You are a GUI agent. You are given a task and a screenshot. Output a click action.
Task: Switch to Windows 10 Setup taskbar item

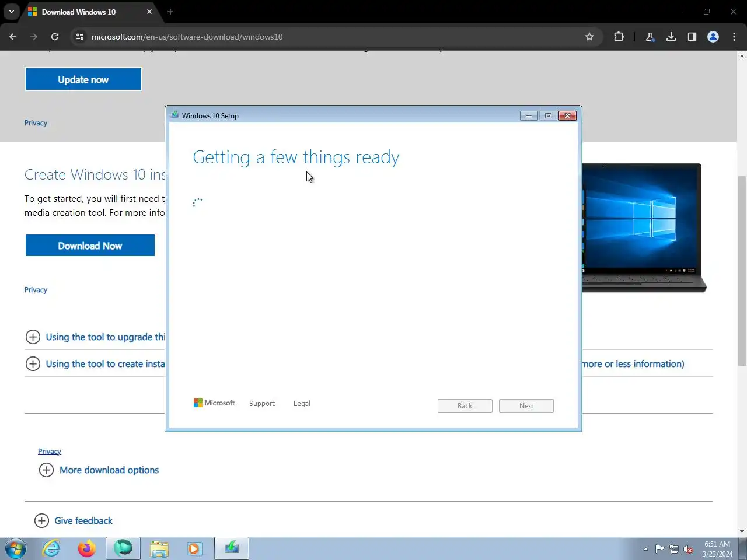pos(232,548)
